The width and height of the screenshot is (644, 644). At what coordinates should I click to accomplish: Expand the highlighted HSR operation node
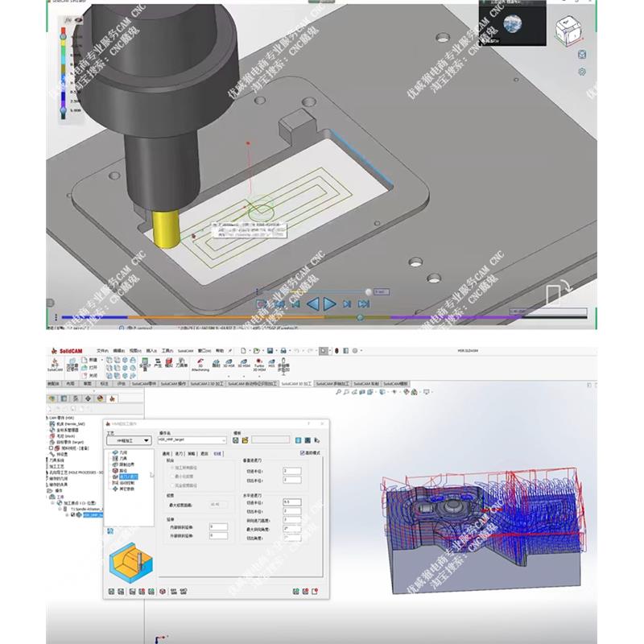68,514
